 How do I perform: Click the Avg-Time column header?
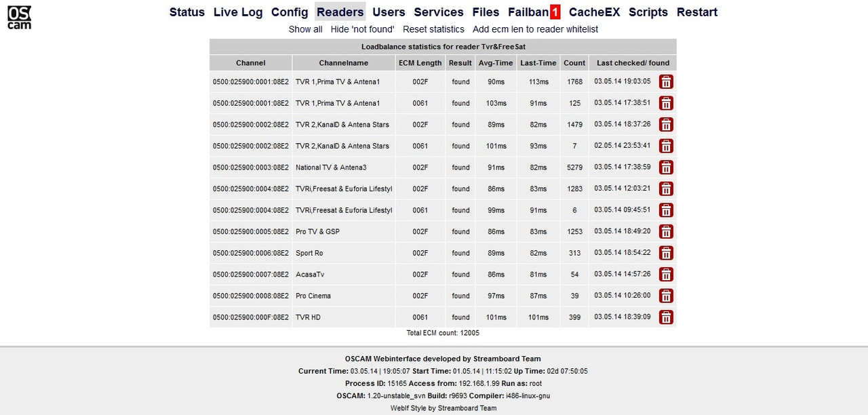496,62
